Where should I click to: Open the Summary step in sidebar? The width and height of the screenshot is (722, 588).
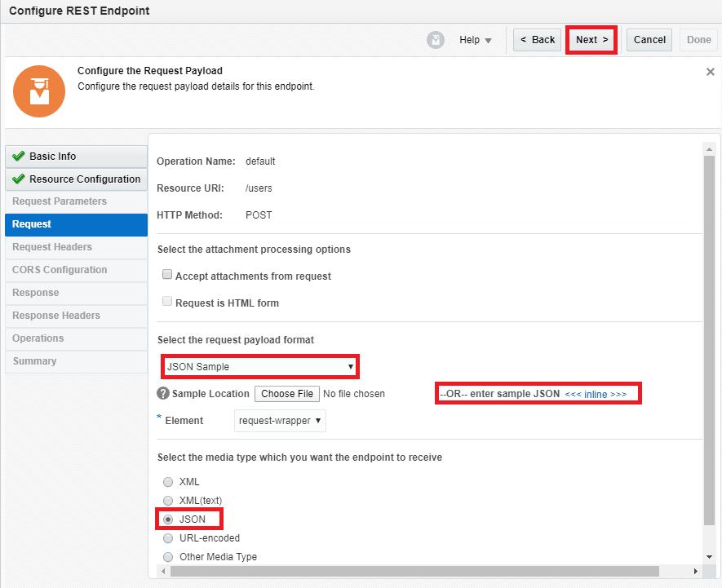34,361
